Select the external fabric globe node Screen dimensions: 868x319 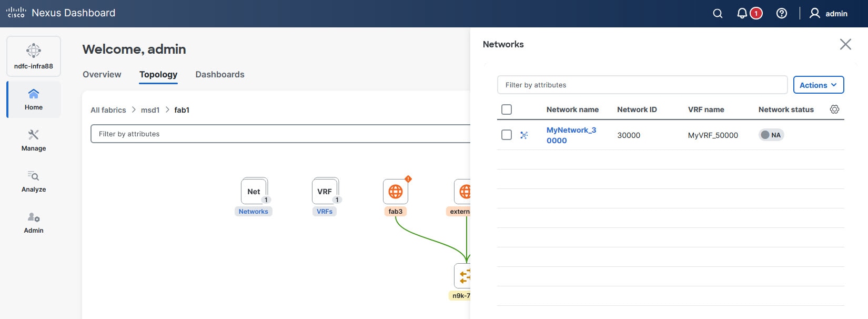(x=462, y=192)
